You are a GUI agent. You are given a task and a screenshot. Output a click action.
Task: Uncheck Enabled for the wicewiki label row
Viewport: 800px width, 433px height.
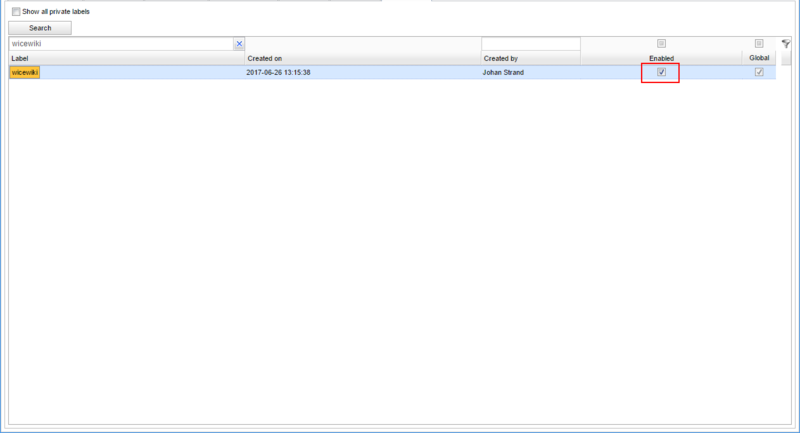click(661, 73)
